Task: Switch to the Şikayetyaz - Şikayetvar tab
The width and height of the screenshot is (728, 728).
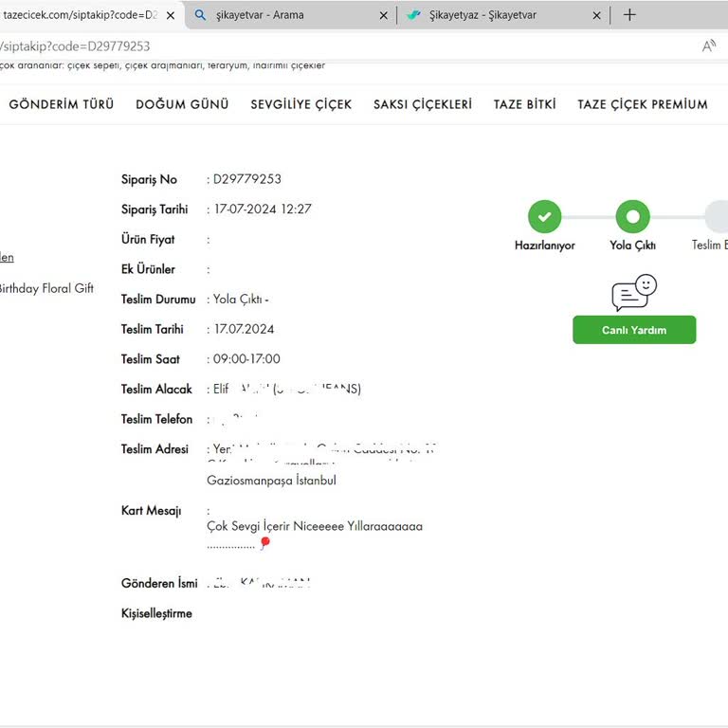Action: coord(501,15)
